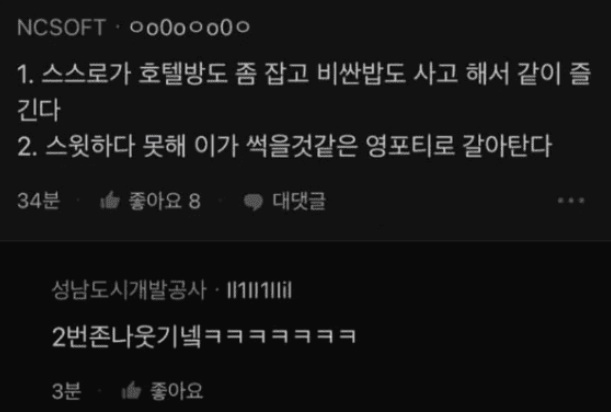This screenshot has width=611, height=412.
Task: Click the 대댓글 reply label
Action: [x=299, y=201]
